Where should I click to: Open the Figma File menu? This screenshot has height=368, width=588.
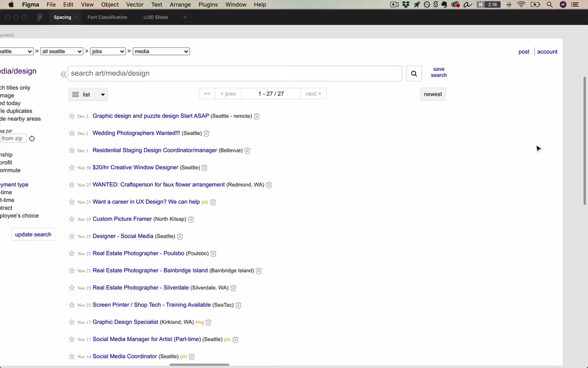[51, 5]
